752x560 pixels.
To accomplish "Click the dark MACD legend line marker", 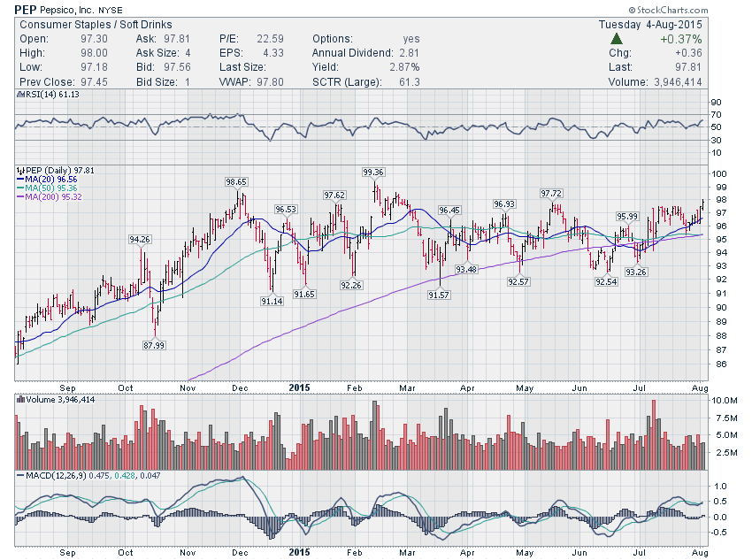I will tap(20, 476).
